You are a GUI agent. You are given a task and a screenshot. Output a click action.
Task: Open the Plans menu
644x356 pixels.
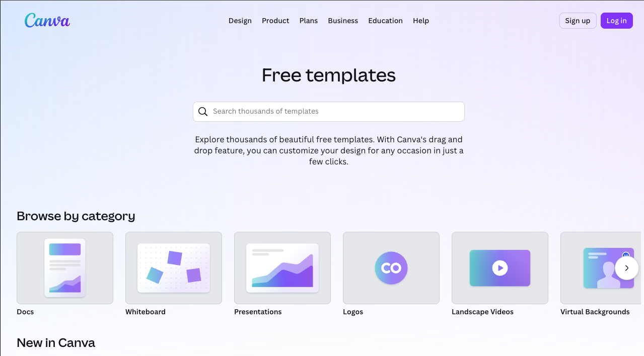click(309, 21)
